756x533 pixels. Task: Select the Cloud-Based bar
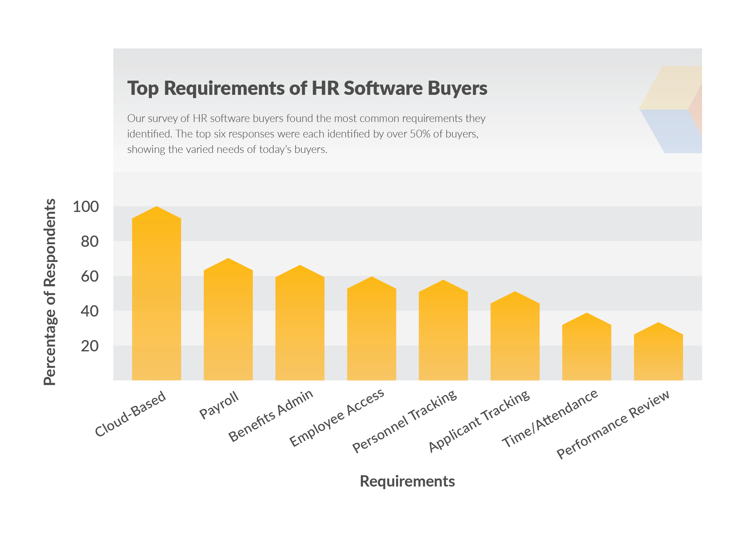click(x=157, y=296)
